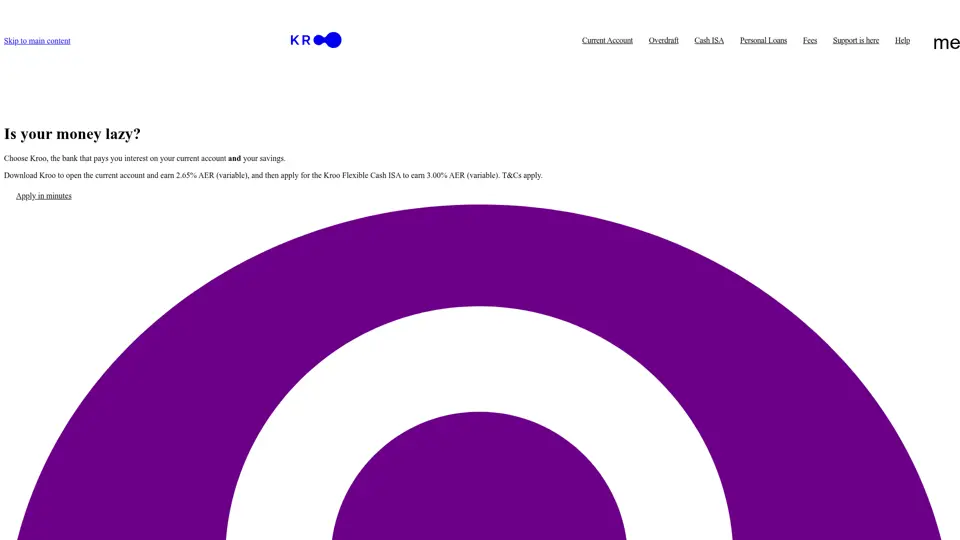Select Personal Loans in navigation
The image size is (960, 540).
763,40
